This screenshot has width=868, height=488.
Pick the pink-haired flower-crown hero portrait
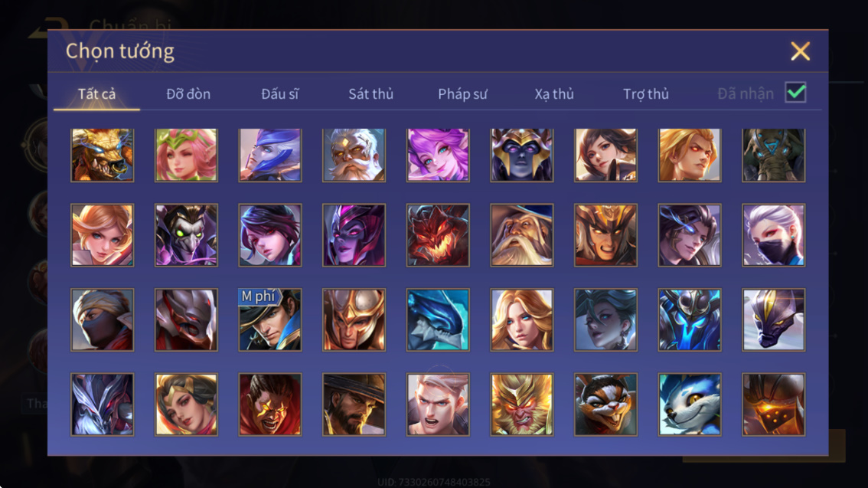pyautogui.click(x=186, y=155)
